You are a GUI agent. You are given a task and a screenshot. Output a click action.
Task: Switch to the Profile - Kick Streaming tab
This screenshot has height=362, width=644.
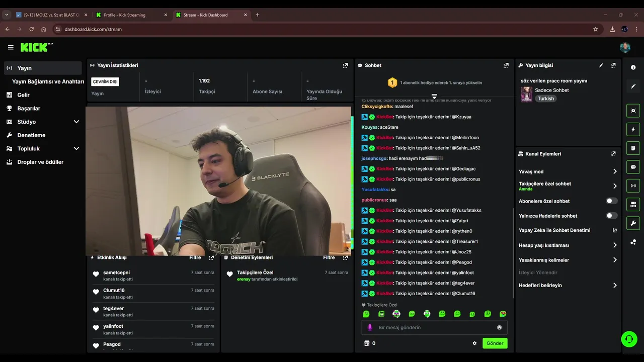131,15
